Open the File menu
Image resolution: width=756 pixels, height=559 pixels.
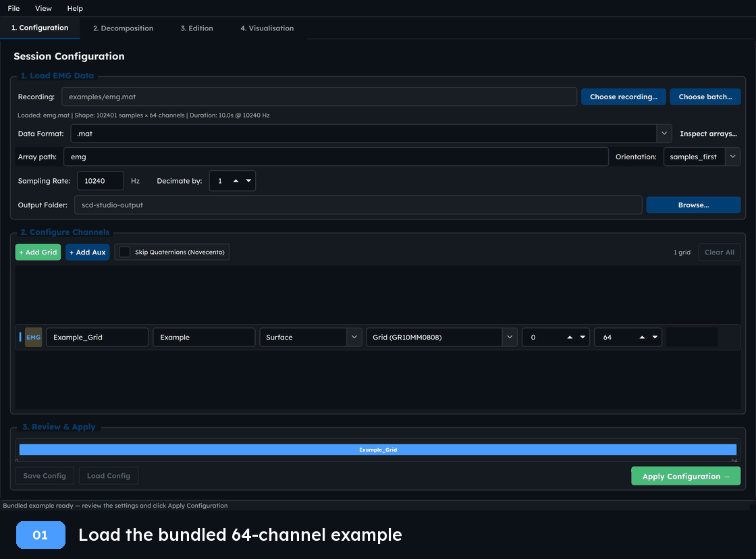click(x=13, y=8)
